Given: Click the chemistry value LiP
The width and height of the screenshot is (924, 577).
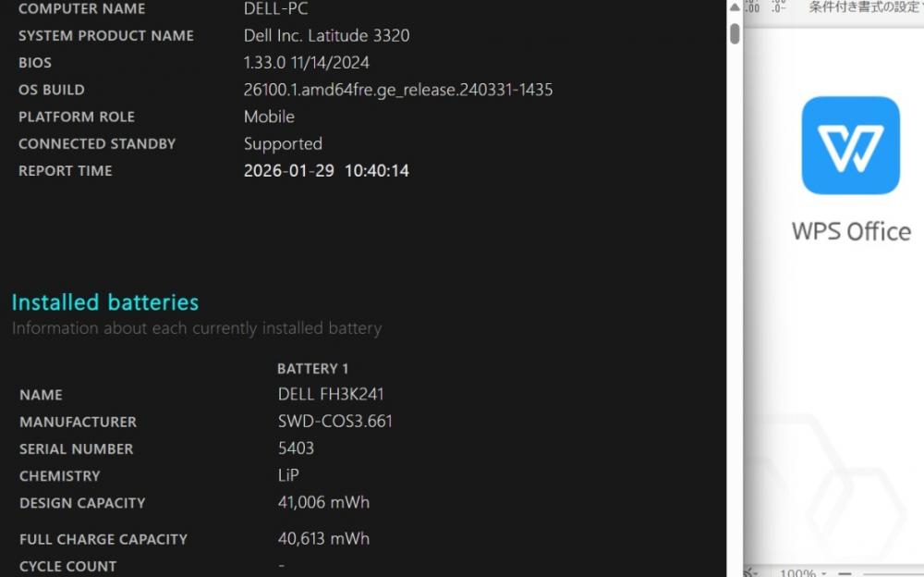Looking at the screenshot, I should (288, 475).
